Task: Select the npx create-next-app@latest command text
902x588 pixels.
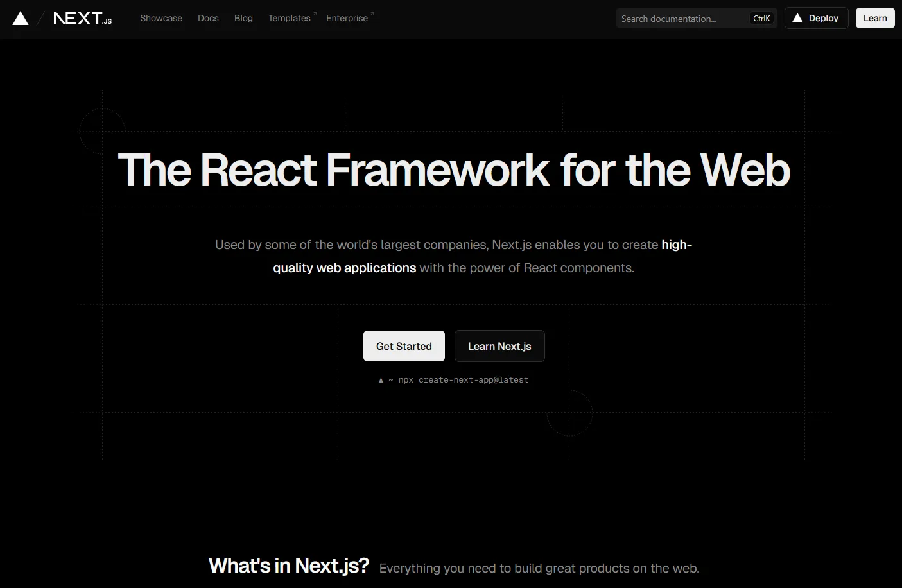Action: click(464, 379)
